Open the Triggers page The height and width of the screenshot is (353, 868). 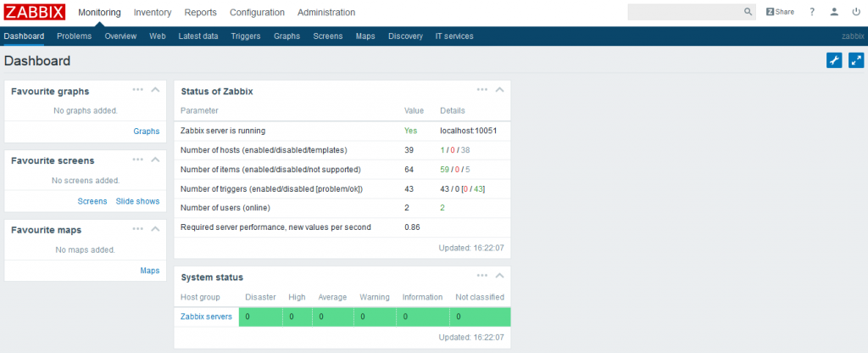pyautogui.click(x=246, y=36)
